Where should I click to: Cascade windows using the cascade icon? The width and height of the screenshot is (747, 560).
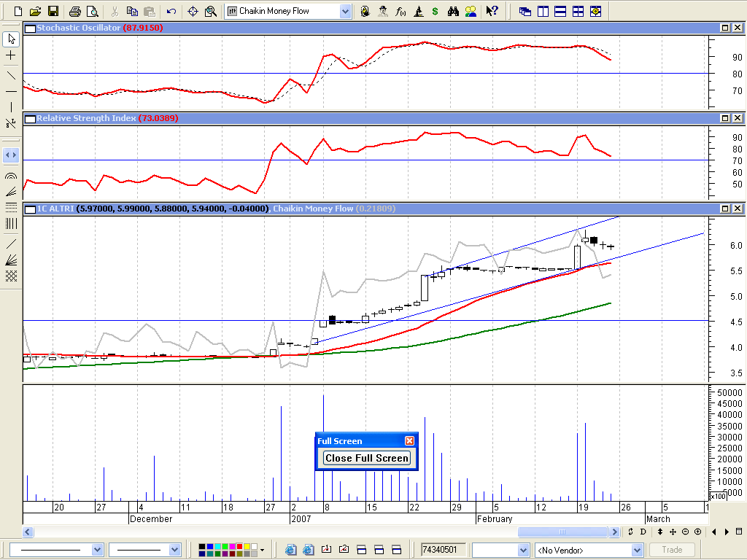pyautogui.click(x=525, y=11)
